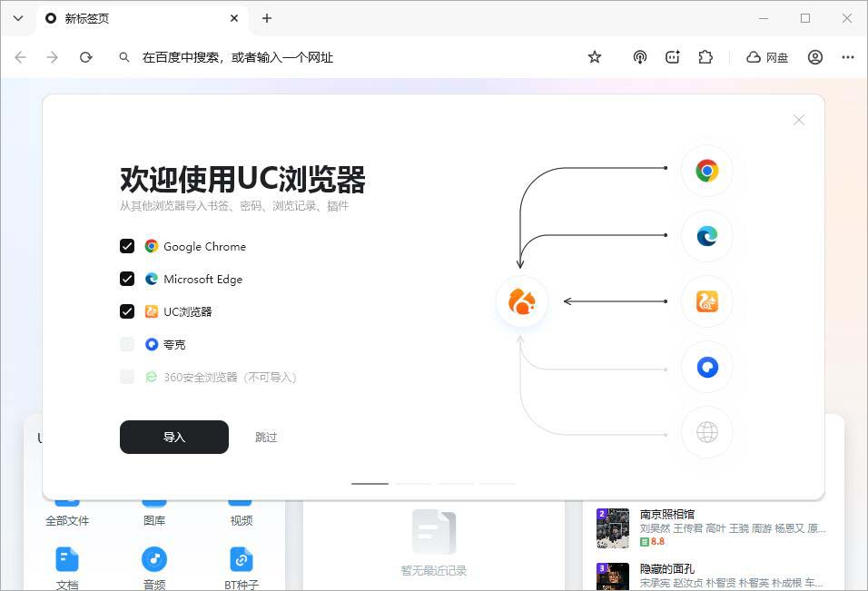Open a new tab with plus button
The image size is (868, 591).
tap(267, 18)
